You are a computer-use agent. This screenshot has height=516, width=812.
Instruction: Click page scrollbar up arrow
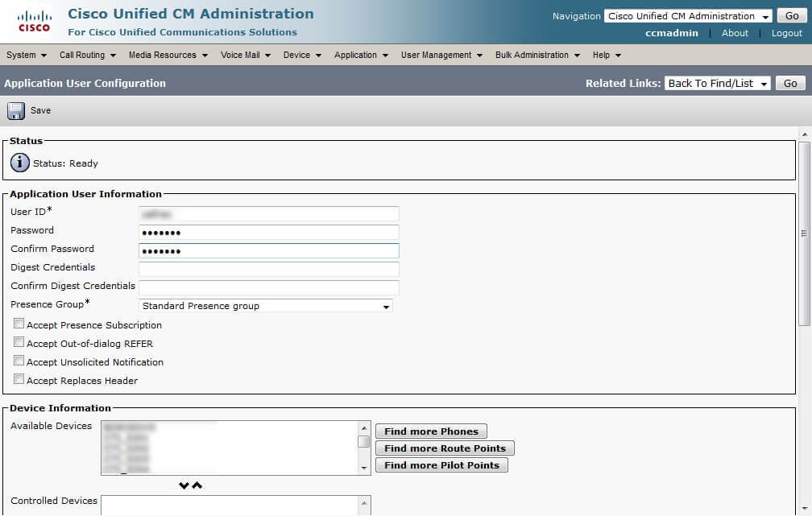(x=804, y=134)
